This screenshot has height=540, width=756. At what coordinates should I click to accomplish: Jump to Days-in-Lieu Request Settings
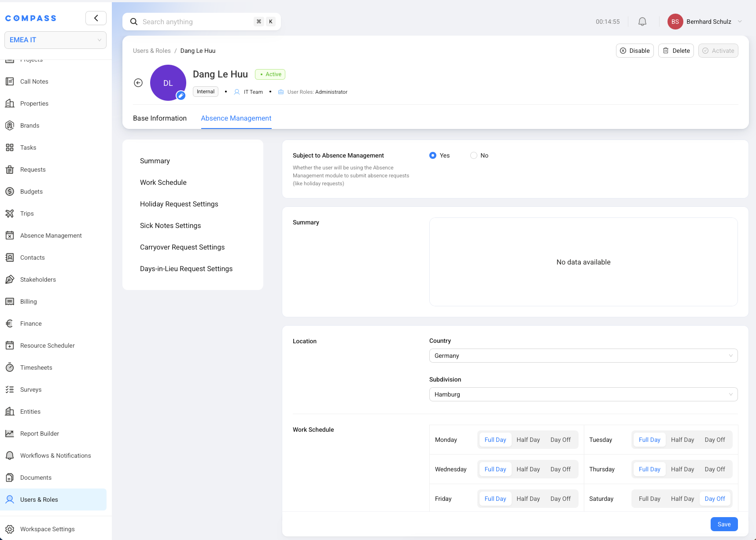tap(186, 269)
